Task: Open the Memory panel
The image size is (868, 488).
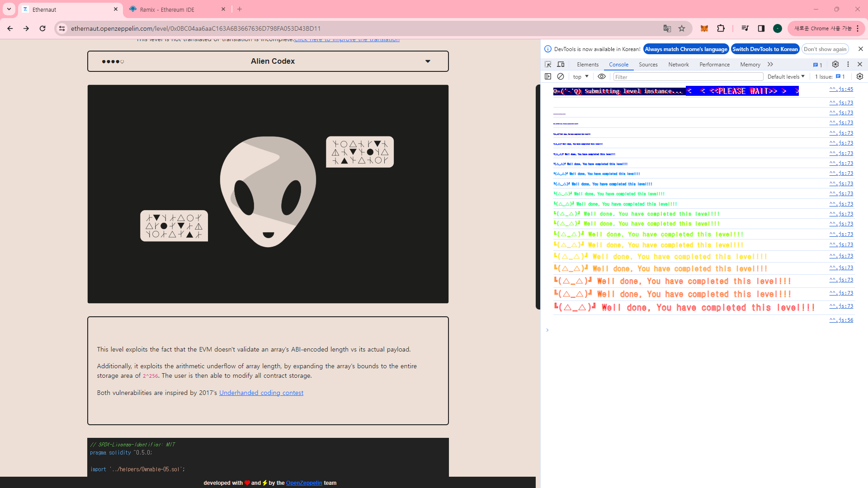Action: pyautogui.click(x=750, y=65)
